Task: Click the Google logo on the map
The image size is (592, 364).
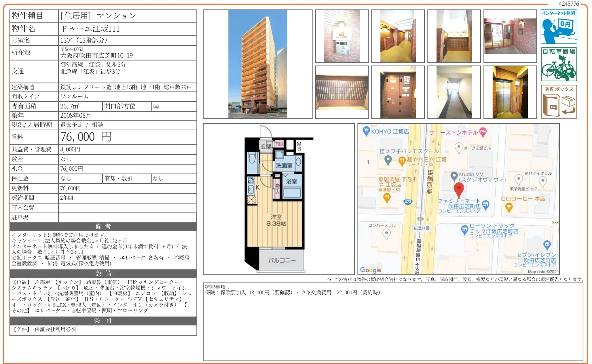Action: point(370,270)
